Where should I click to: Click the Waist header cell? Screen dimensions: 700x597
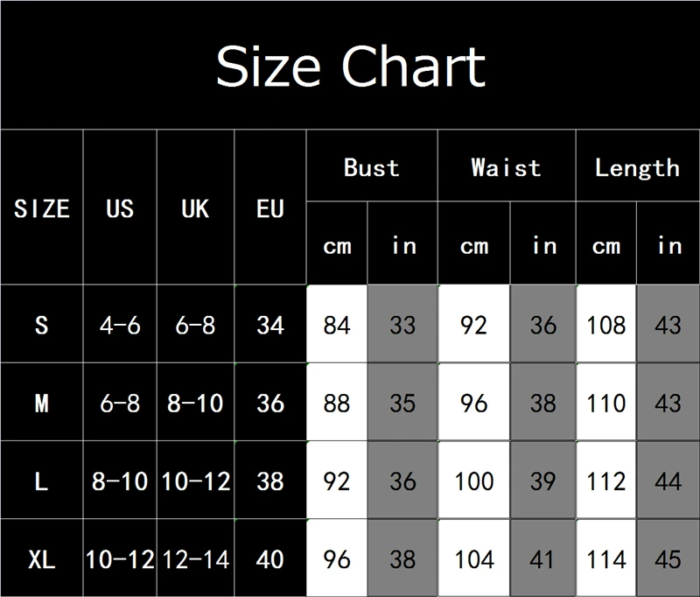point(506,167)
